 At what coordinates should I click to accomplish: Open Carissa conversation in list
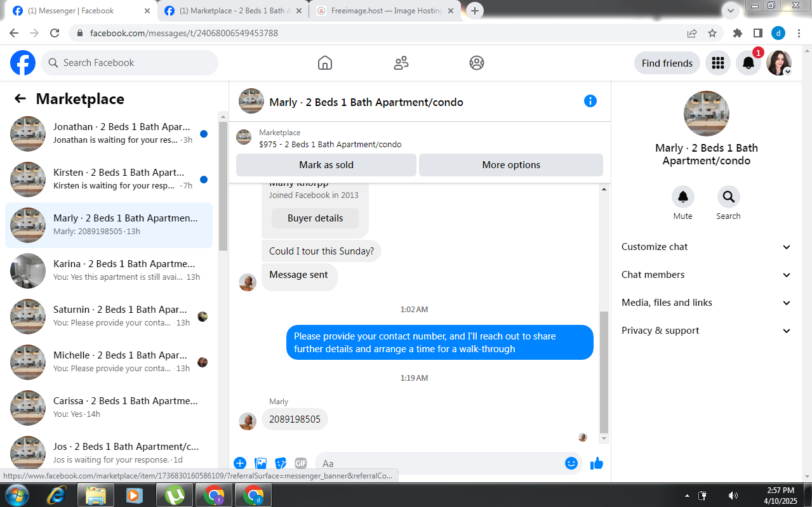109,408
